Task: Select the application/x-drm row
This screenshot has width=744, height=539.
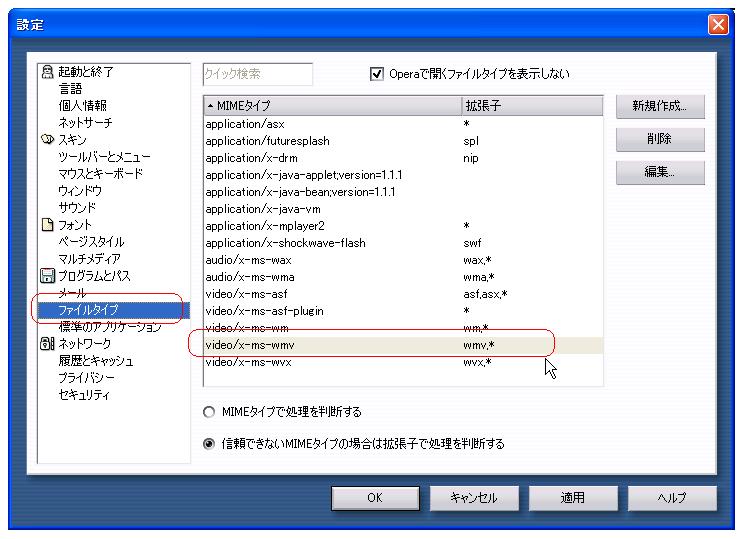Action: coord(403,158)
